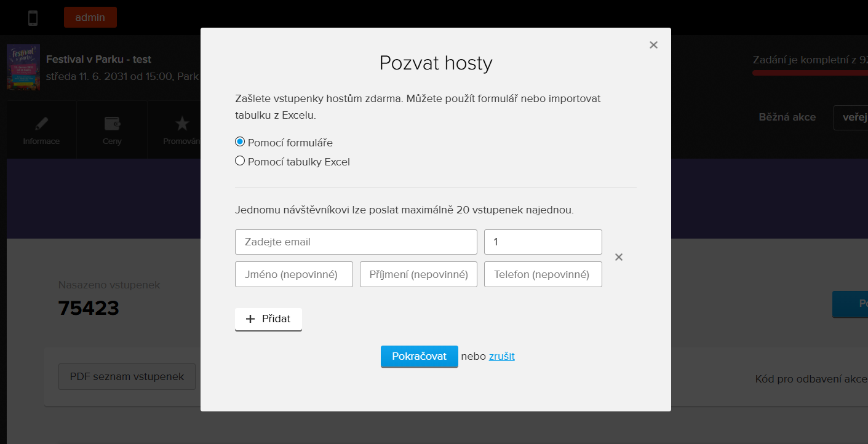Click the ticket count field showing 1

(542, 242)
